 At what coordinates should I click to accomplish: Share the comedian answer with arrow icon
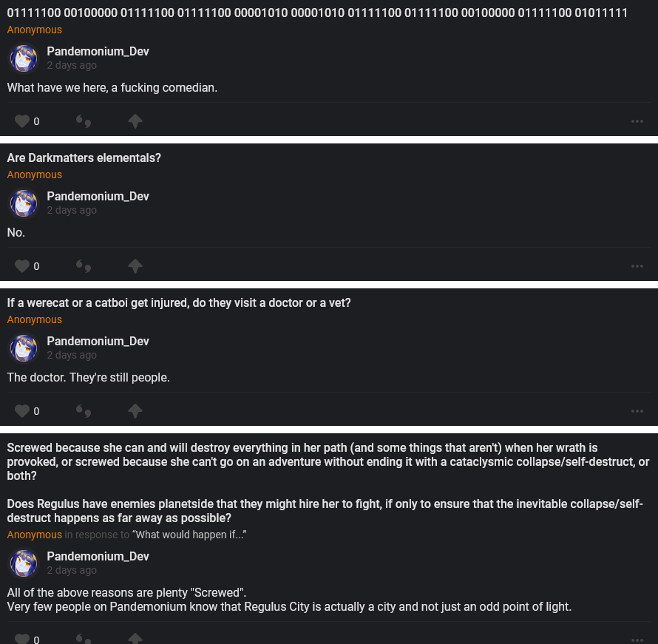point(135,121)
